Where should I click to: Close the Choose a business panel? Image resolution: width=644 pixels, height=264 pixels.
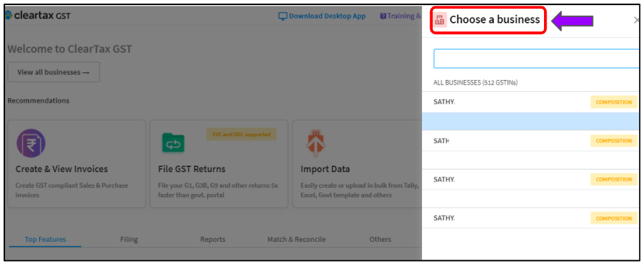click(636, 20)
